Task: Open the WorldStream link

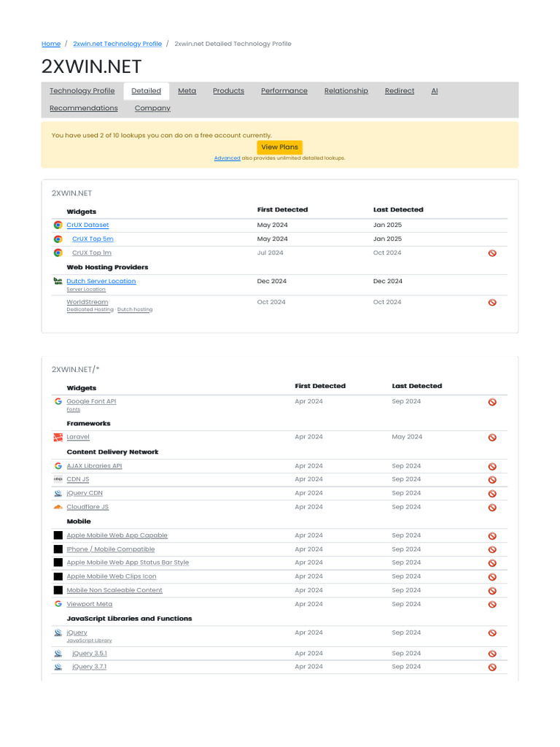Action: click(x=87, y=302)
